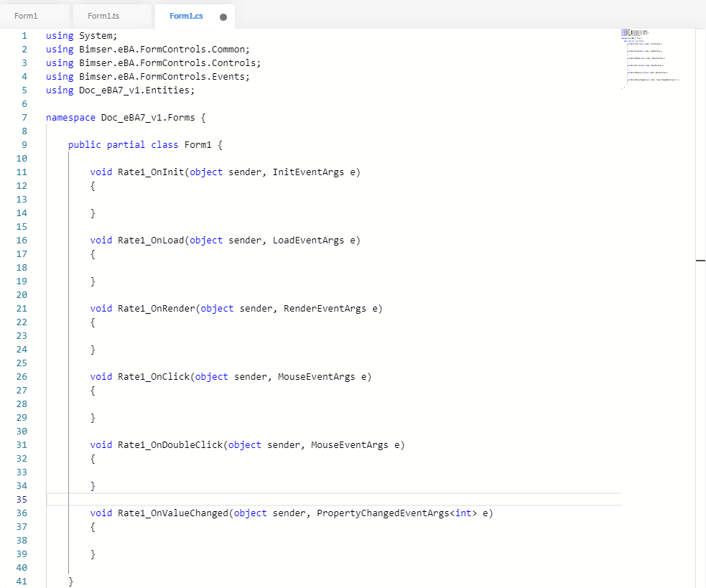Click the unsaved dot on Form1.cs tab
706x588 pixels.
pos(223,17)
